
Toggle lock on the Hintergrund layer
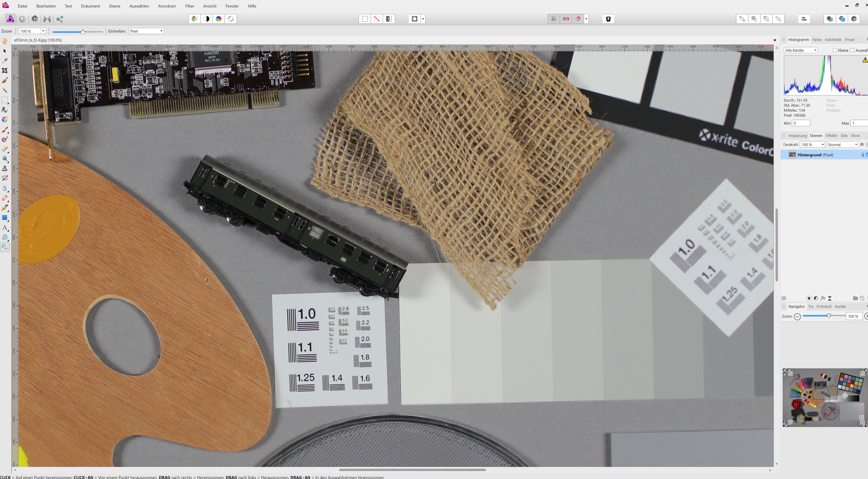(862, 155)
